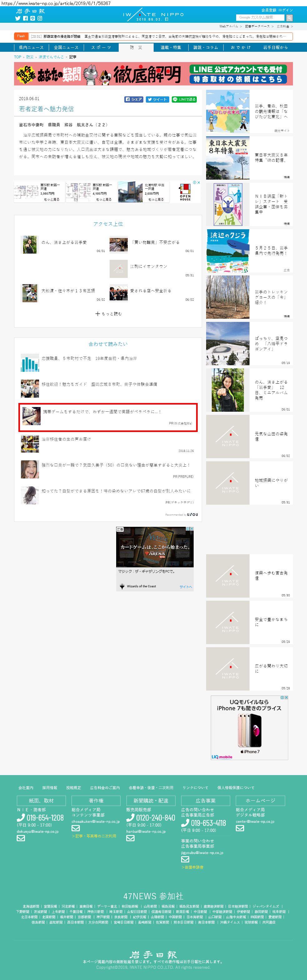Screen dimensions: 307x980
Task: Open the 論説・コラム menu item
Action: [x=206, y=47]
